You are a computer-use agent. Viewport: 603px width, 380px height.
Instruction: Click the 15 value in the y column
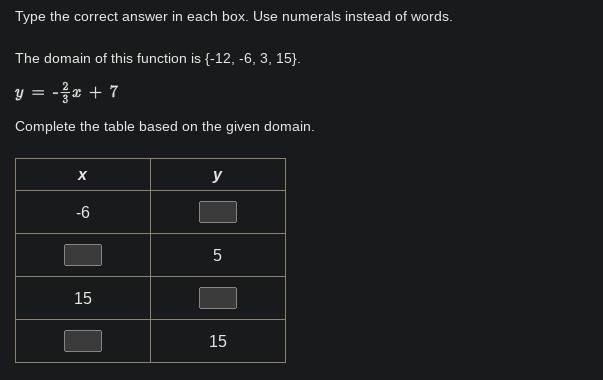point(218,342)
